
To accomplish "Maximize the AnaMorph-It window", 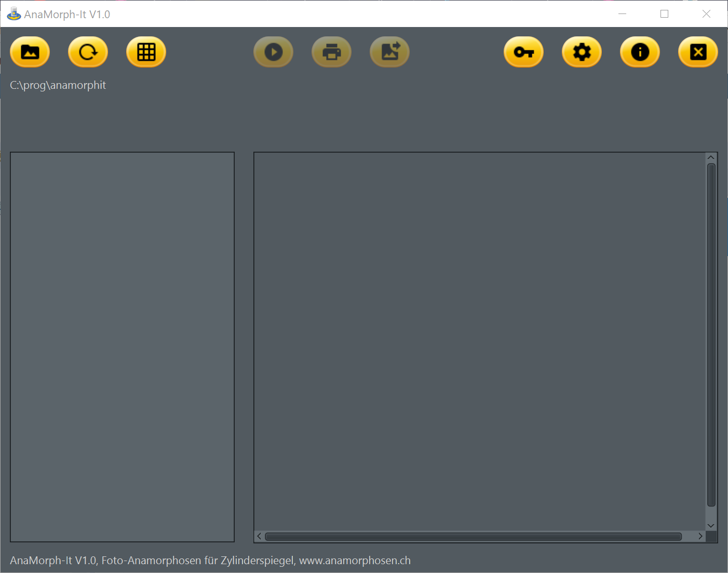I will (x=664, y=14).
